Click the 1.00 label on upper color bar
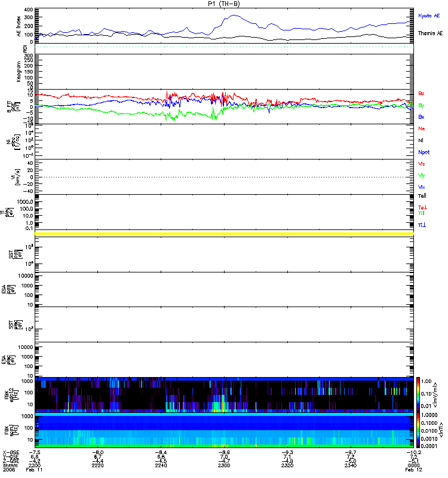The height and width of the screenshot is (478, 448). tap(426, 381)
